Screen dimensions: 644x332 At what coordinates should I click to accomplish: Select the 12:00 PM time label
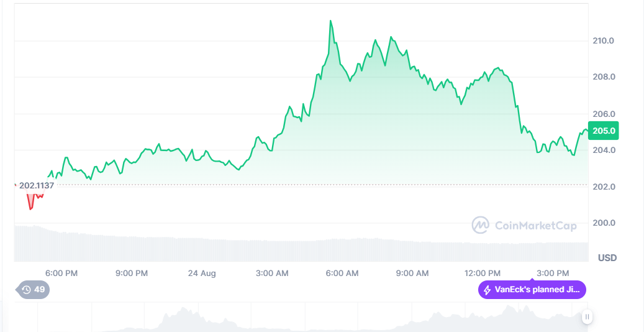483,273
